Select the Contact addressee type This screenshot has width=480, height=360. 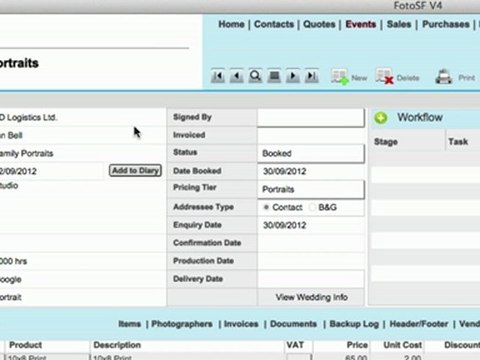(266, 207)
